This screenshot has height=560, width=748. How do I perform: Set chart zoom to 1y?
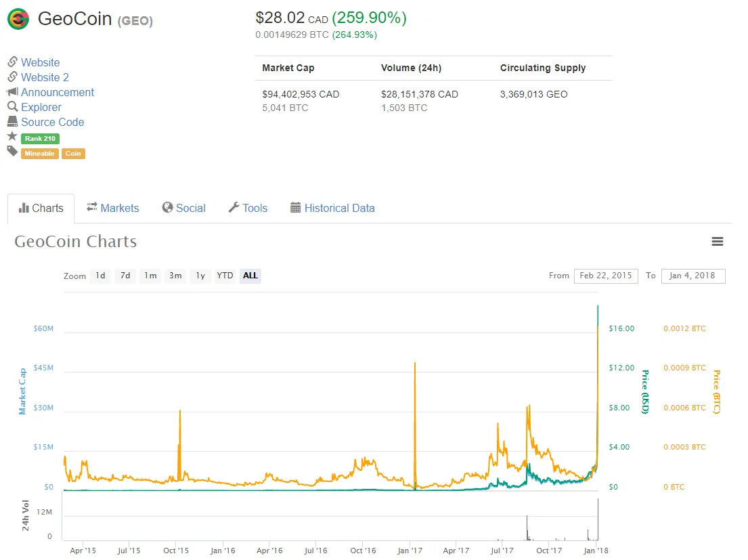200,276
